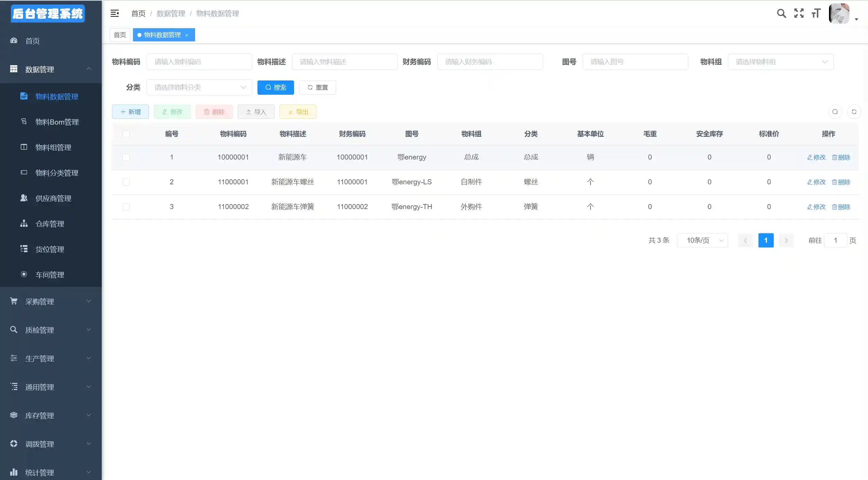Check the select-all header checkbox
The width and height of the screenshot is (868, 480).
coord(126,134)
